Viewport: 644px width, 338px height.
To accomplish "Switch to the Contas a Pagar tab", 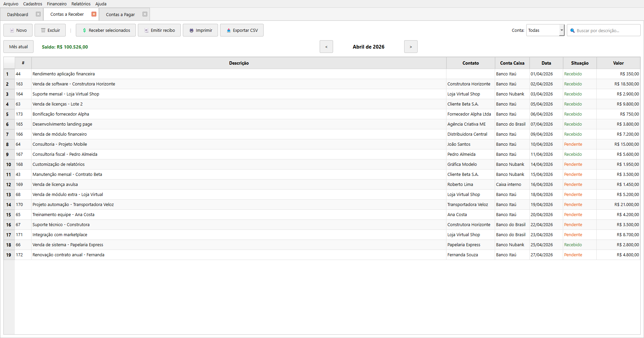I will [x=120, y=14].
